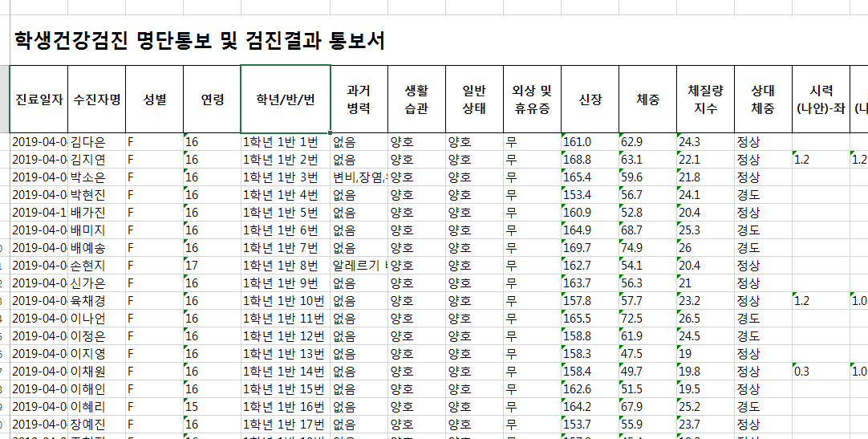The height and width of the screenshot is (439, 868).
Task: Select the name cell 김다은
Action: pos(97,142)
